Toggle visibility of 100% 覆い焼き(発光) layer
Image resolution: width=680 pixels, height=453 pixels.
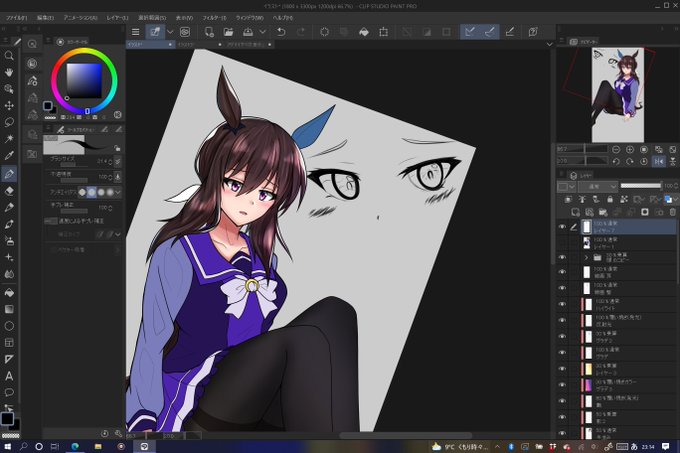562,320
